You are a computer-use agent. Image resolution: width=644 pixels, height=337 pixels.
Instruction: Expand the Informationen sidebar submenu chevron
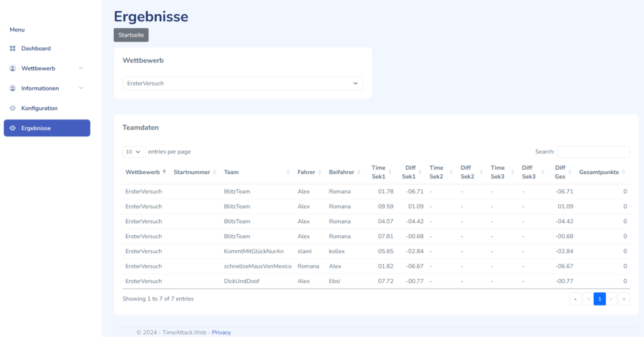pos(81,88)
